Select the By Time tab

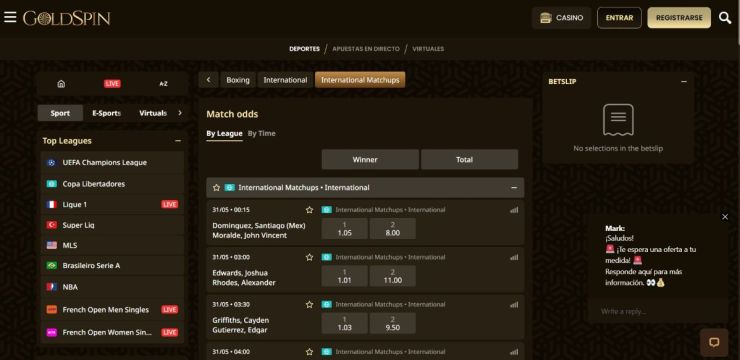point(261,134)
